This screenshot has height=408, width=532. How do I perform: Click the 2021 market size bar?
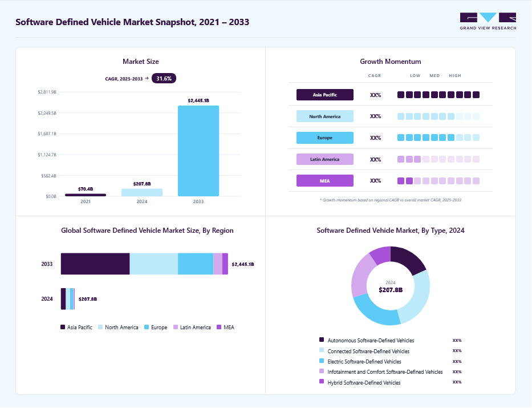[86, 195]
